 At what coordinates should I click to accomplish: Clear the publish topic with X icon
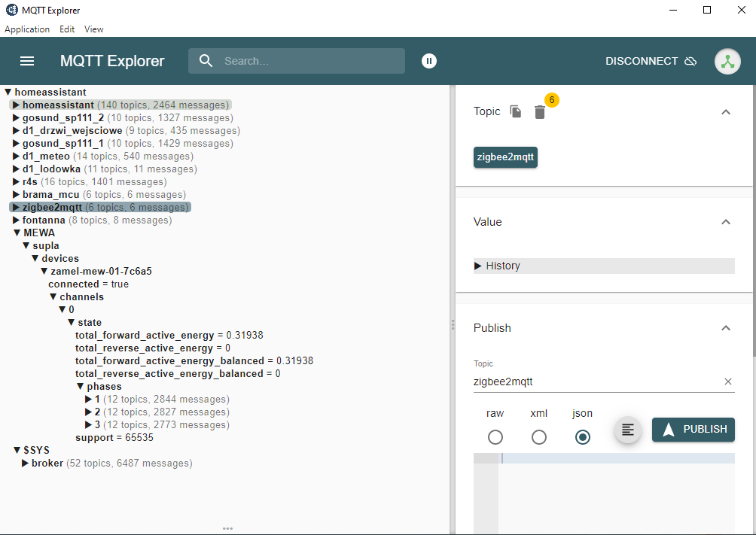pos(728,381)
